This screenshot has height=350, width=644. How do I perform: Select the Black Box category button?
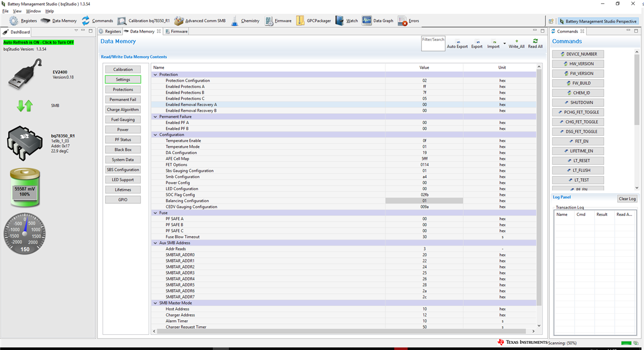pos(123,149)
